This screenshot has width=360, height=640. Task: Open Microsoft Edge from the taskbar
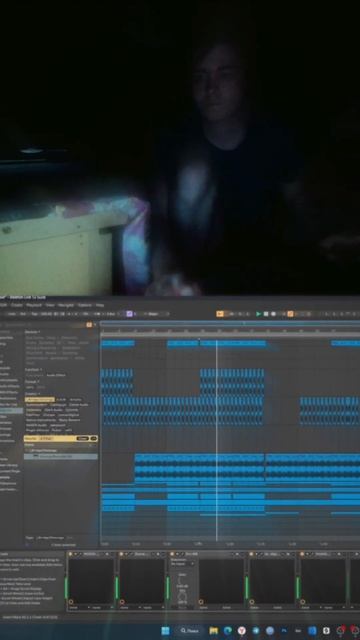coord(228,631)
